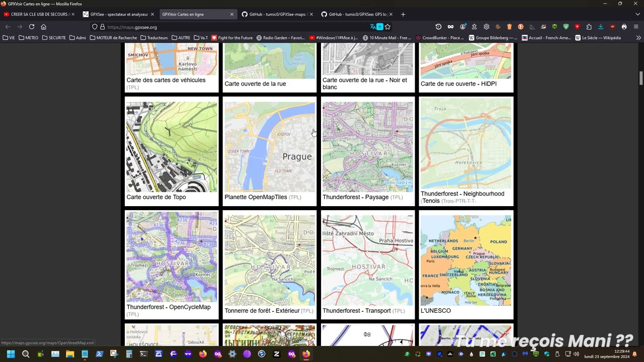Open the translate page icon in address bar
Screen dimensions: 644x362
click(373, 27)
